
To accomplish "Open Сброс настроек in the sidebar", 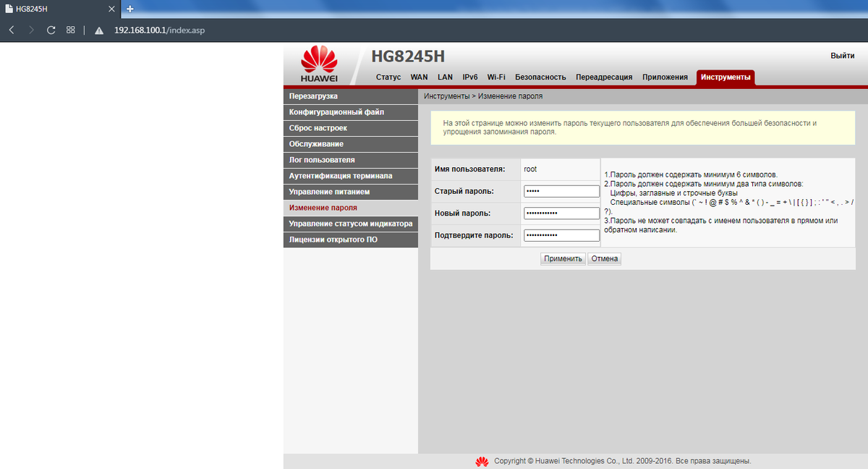I will pyautogui.click(x=351, y=128).
